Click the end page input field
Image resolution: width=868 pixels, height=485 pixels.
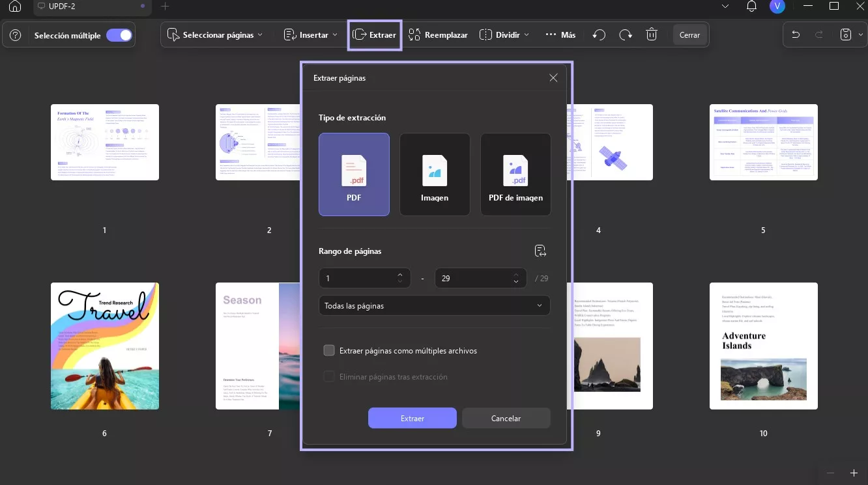click(x=481, y=278)
